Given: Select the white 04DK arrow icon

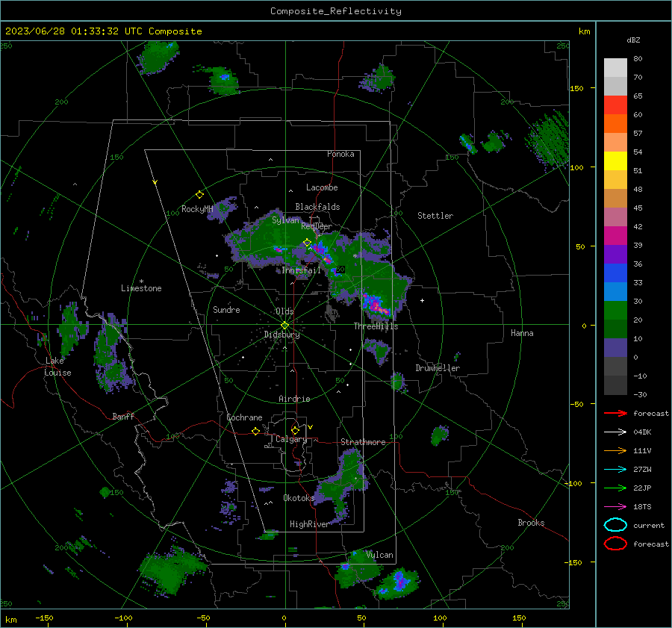Looking at the screenshot, I should click(x=615, y=432).
